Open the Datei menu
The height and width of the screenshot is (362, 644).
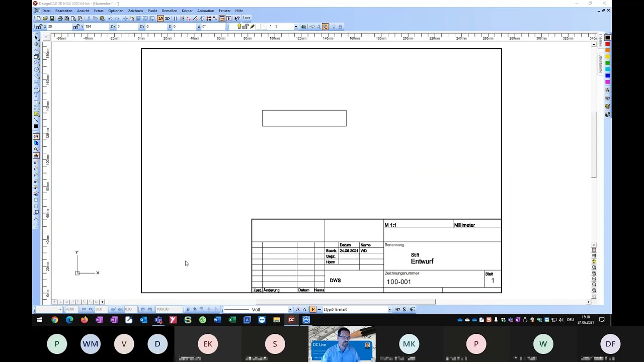click(x=46, y=11)
